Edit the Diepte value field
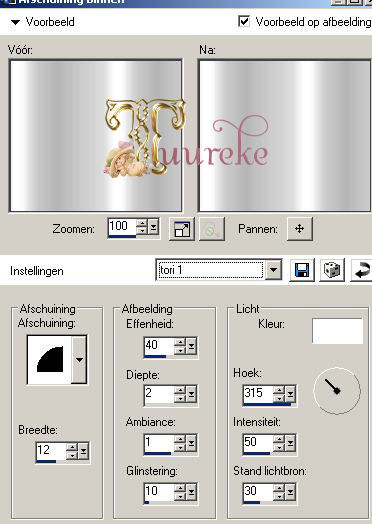Image resolution: width=372 pixels, height=524 pixels. 159,394
